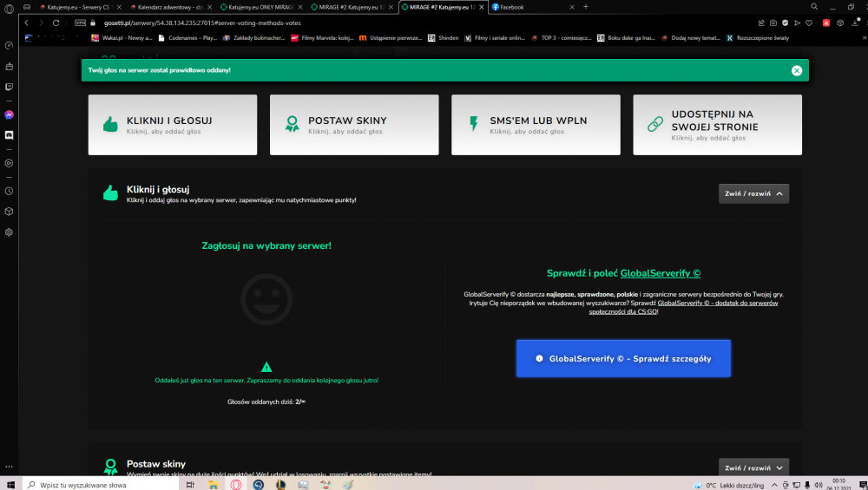This screenshot has height=490, width=868.
Task: Open the Boku dake ga Inai bookmark
Action: 627,37
